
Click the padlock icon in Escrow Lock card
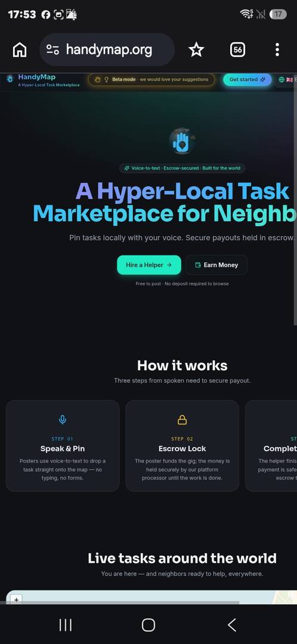click(x=182, y=420)
